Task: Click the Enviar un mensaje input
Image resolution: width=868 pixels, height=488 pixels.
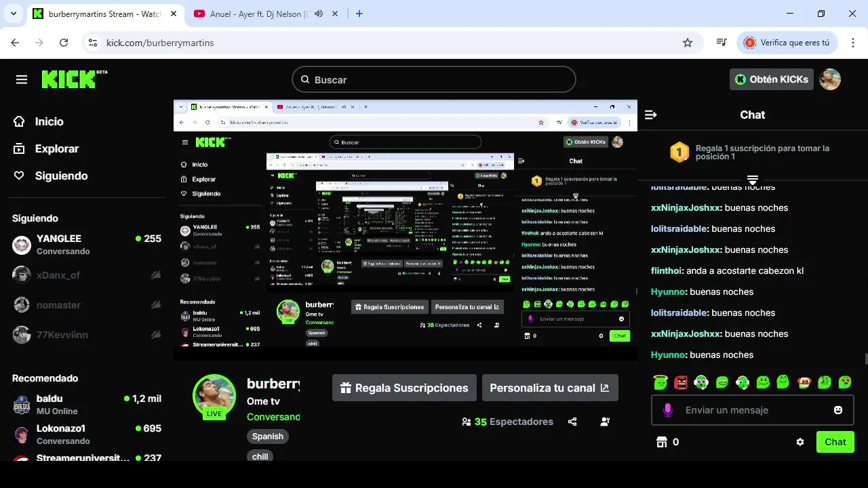Action: 753,410
